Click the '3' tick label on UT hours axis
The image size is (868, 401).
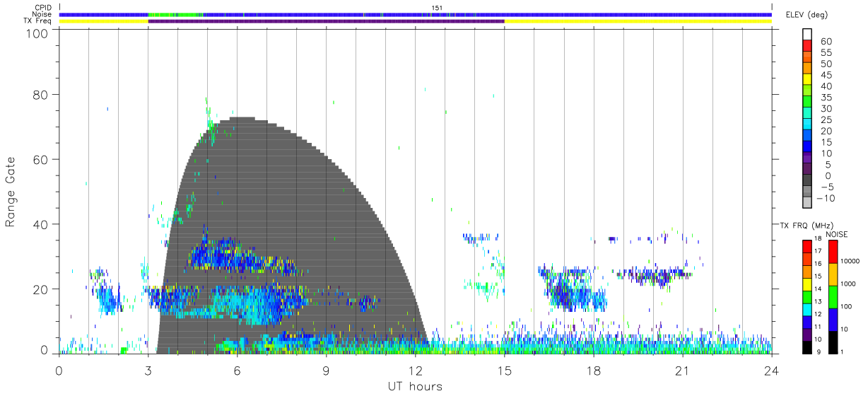tap(148, 371)
